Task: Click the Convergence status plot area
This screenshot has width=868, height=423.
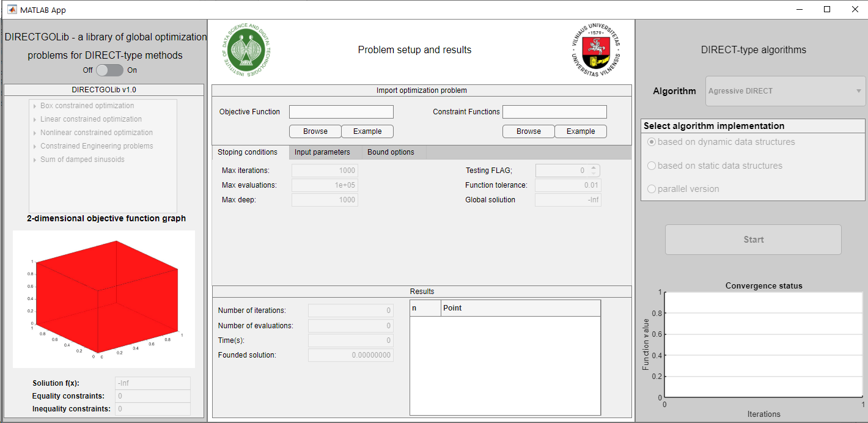Action: [763, 345]
